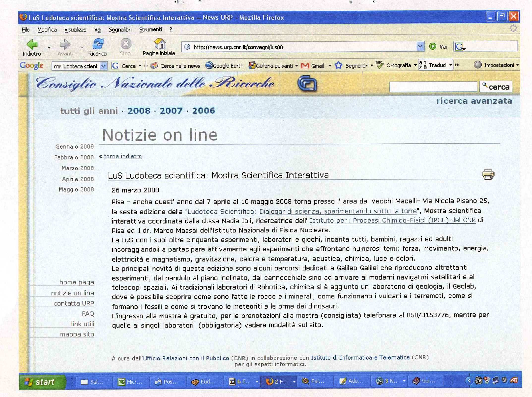Open Google toolbar search history dropdown
532x397 pixels.
click(x=104, y=66)
